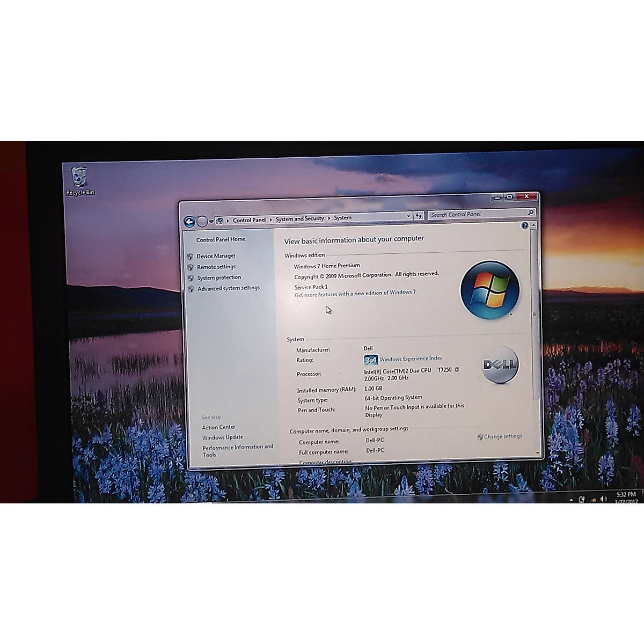Select Control Panel in the breadcrumb bar

point(249,219)
